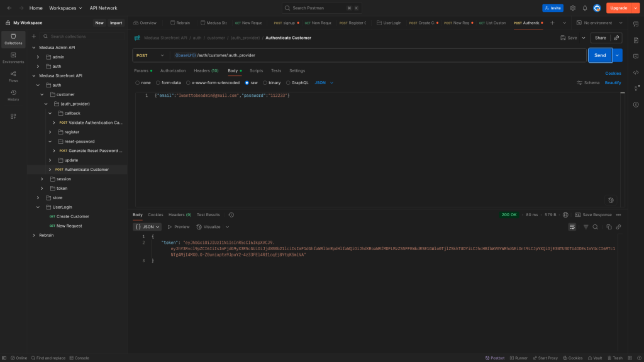The width and height of the screenshot is (644, 362).
Task: Open the Test Results tab
Action: pos(208,215)
